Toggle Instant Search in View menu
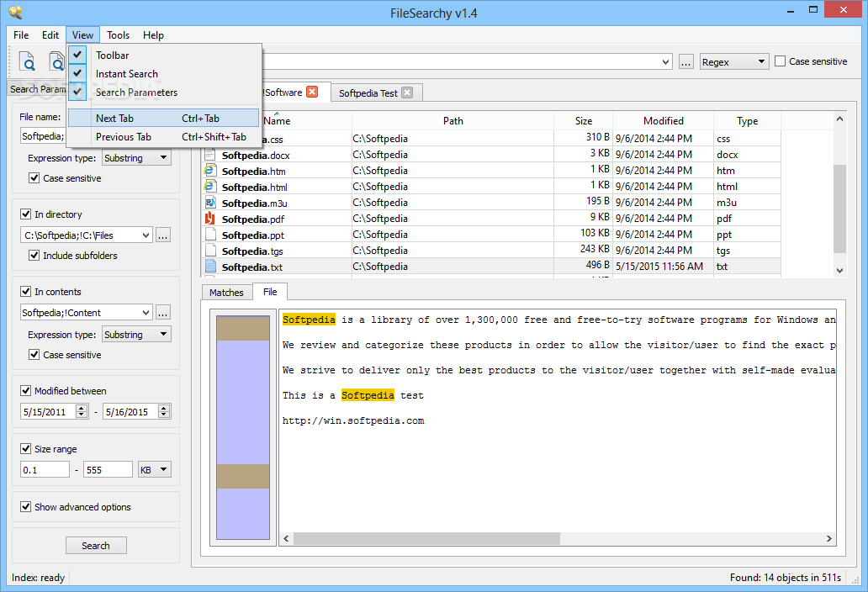 point(77,73)
